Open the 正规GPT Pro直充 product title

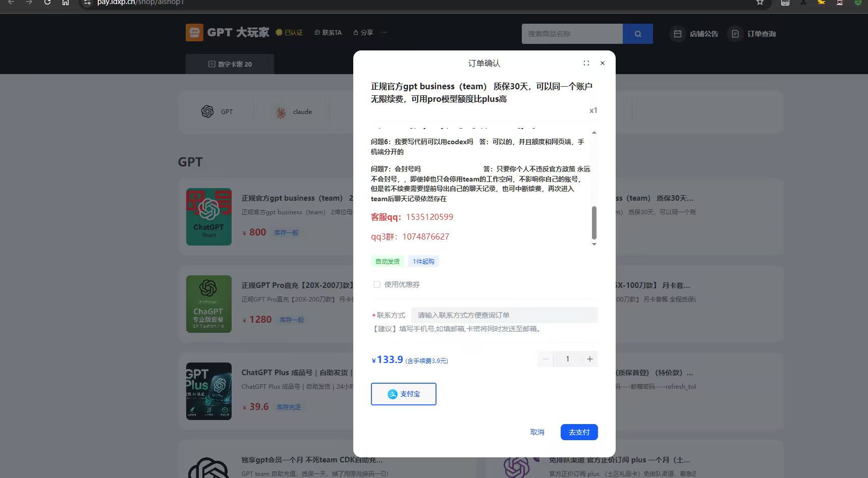click(x=297, y=285)
